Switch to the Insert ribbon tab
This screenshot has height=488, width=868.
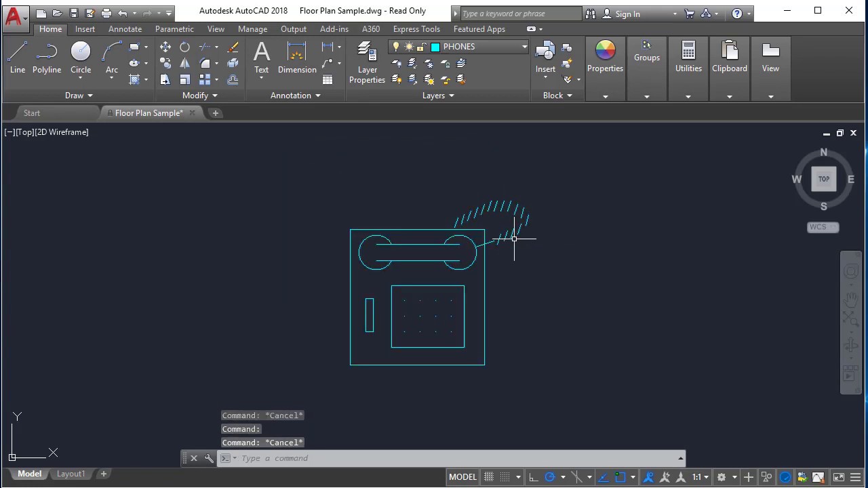85,29
